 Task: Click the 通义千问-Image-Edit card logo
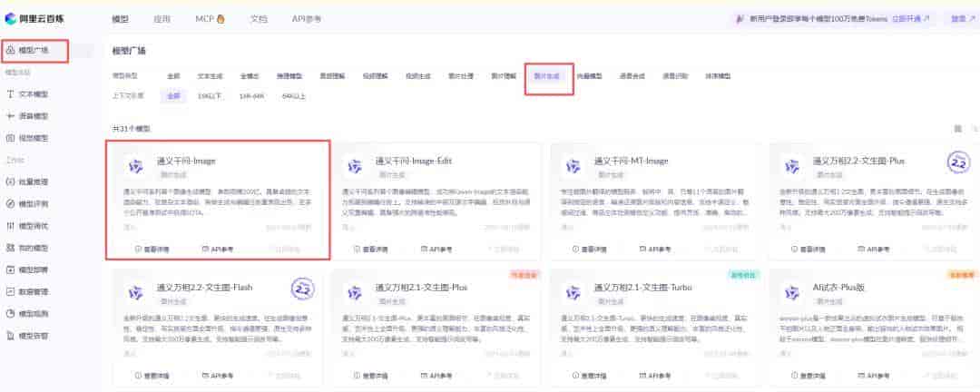355,167
